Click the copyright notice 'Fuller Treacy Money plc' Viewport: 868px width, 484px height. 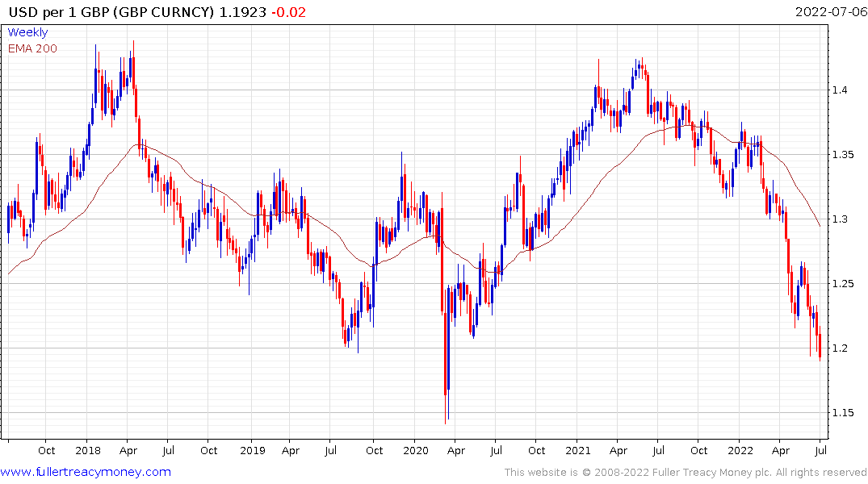(x=712, y=473)
